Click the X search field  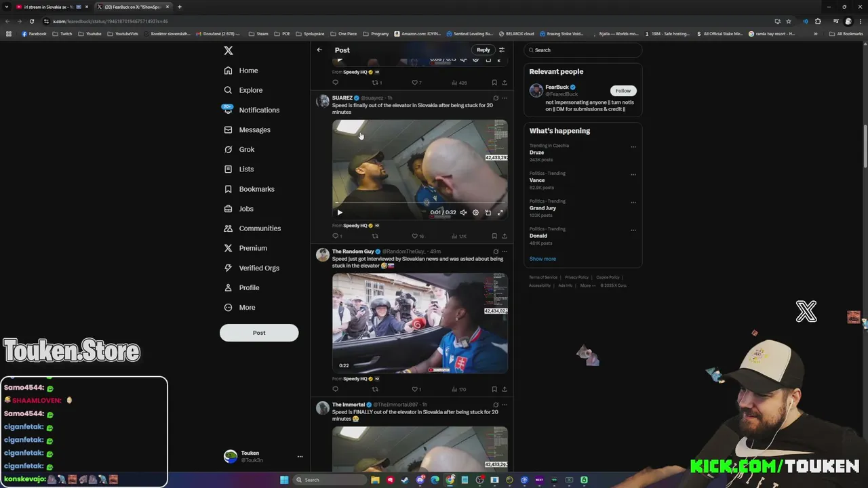(x=583, y=50)
